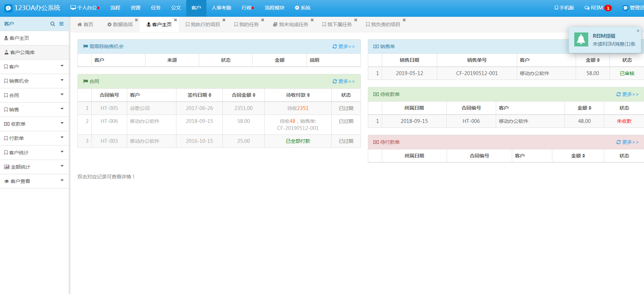Open the 人事考勤 top menu
The image size is (644, 294).
221,8
